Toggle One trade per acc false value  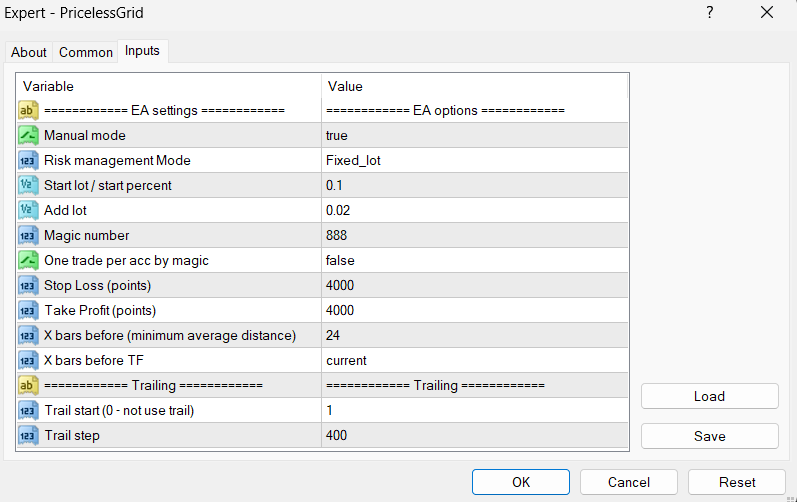tap(340, 260)
